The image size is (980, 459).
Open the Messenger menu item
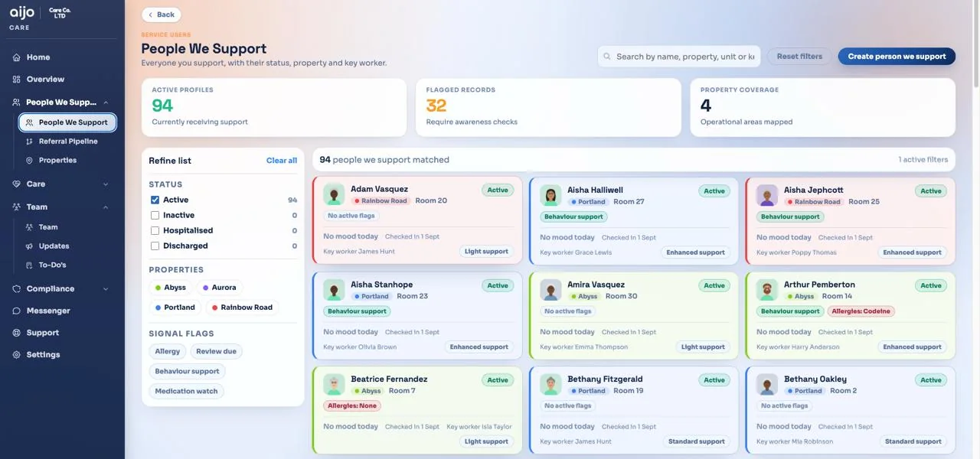click(x=62, y=311)
